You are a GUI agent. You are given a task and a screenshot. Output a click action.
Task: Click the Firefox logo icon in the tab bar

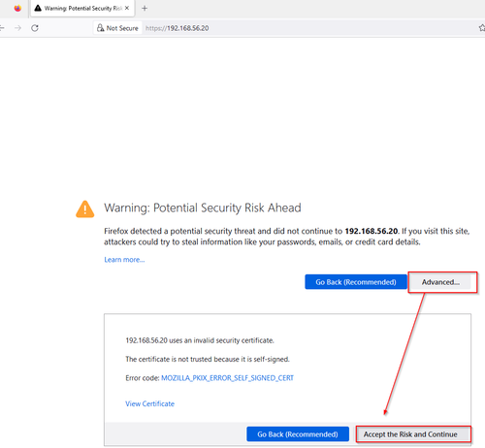17,8
